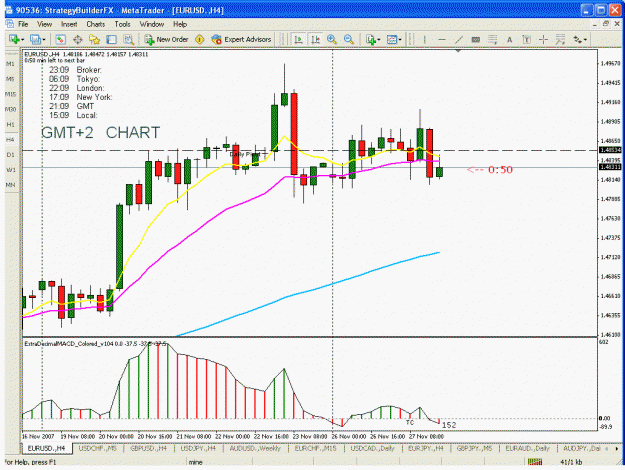Image resolution: width=625 pixels, height=470 pixels.
Task: Open the View menu
Action: [44, 24]
